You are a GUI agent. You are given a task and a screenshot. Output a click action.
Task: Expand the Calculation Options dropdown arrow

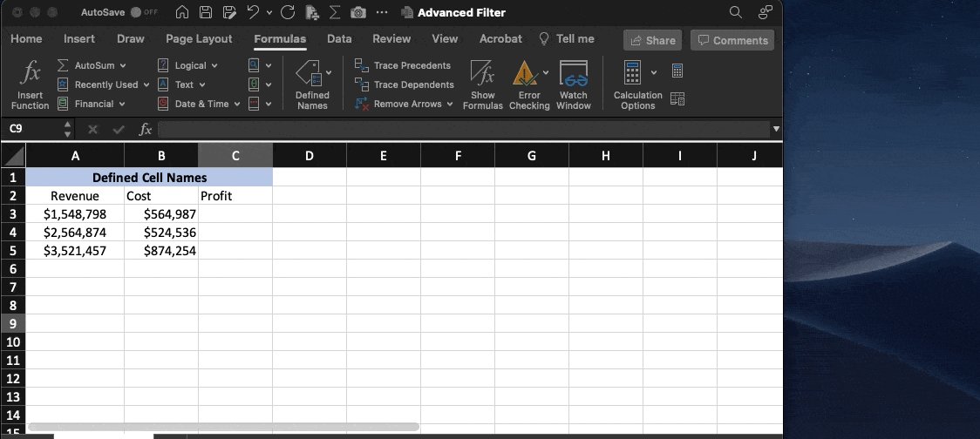654,72
